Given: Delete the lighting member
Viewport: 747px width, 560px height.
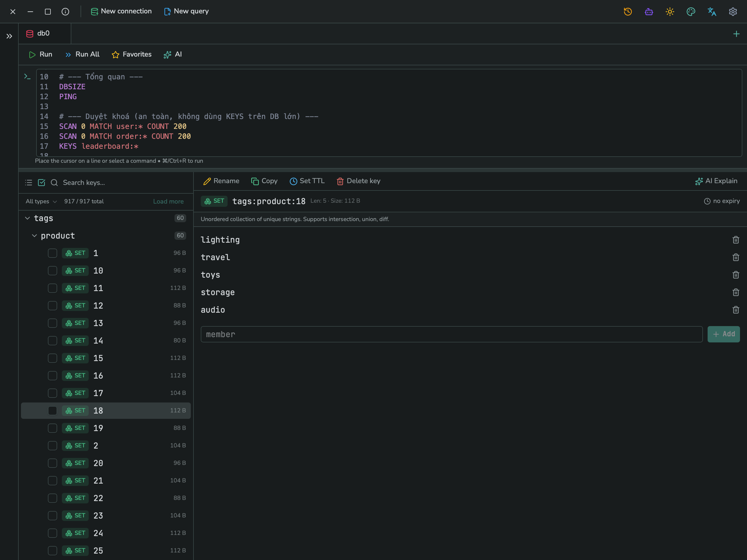Looking at the screenshot, I should pyautogui.click(x=736, y=240).
